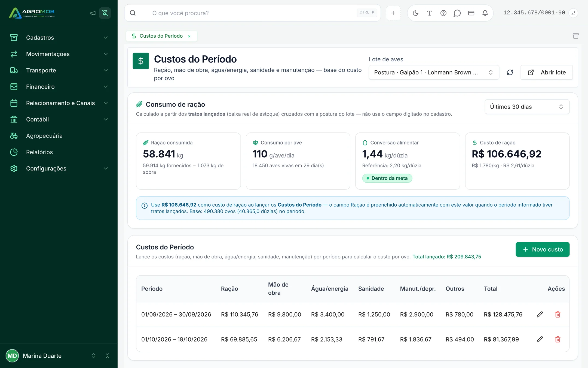The image size is (588, 368).
Task: Open the Lote de aves dropdown
Action: coord(434,72)
